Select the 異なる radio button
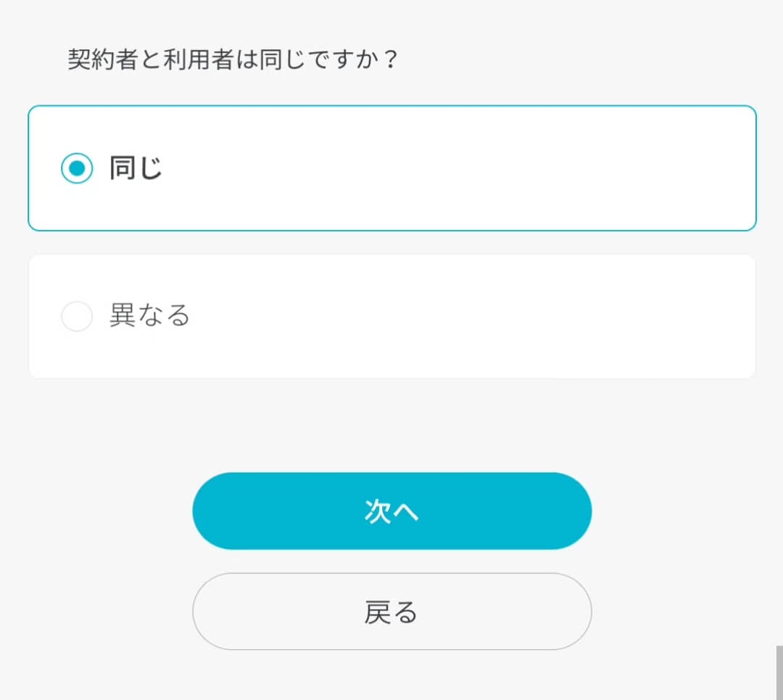This screenshot has height=700, width=783. [77, 316]
